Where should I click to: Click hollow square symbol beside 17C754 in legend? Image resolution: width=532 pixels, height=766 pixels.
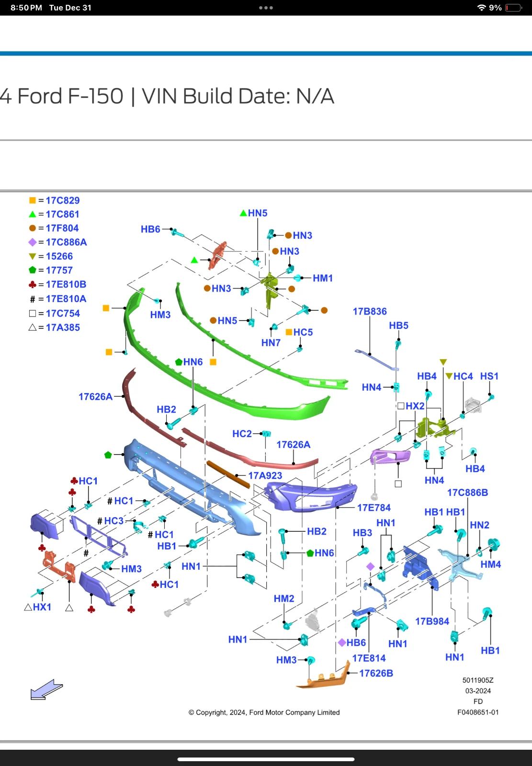(33, 313)
